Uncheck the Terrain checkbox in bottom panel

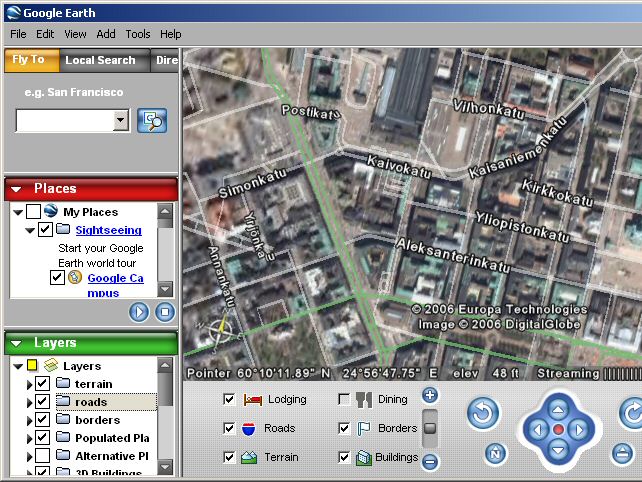(x=229, y=457)
